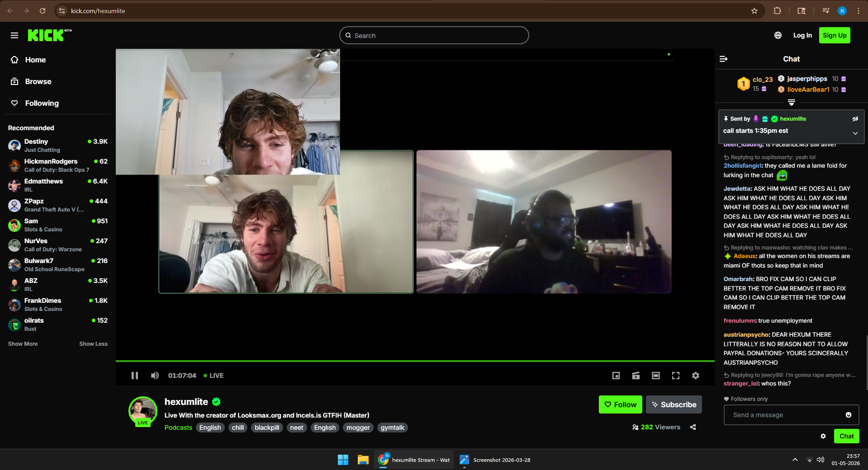Show hidden system tray icons
This screenshot has width=868, height=470.
(795, 460)
